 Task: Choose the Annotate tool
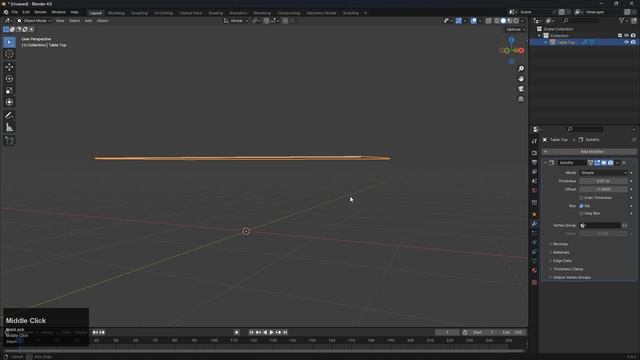9,116
